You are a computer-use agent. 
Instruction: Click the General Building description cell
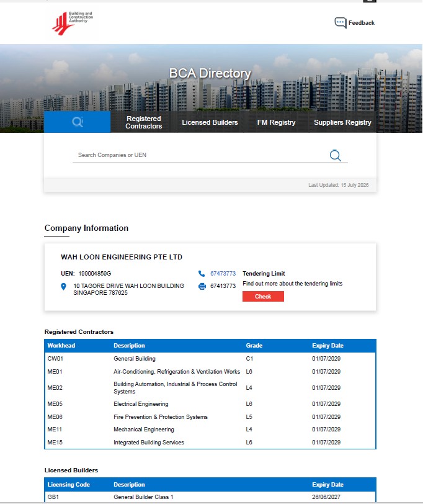coord(134,359)
